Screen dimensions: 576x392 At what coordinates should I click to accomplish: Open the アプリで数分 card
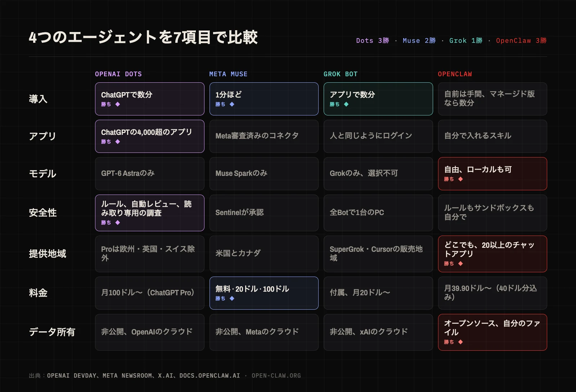(378, 99)
